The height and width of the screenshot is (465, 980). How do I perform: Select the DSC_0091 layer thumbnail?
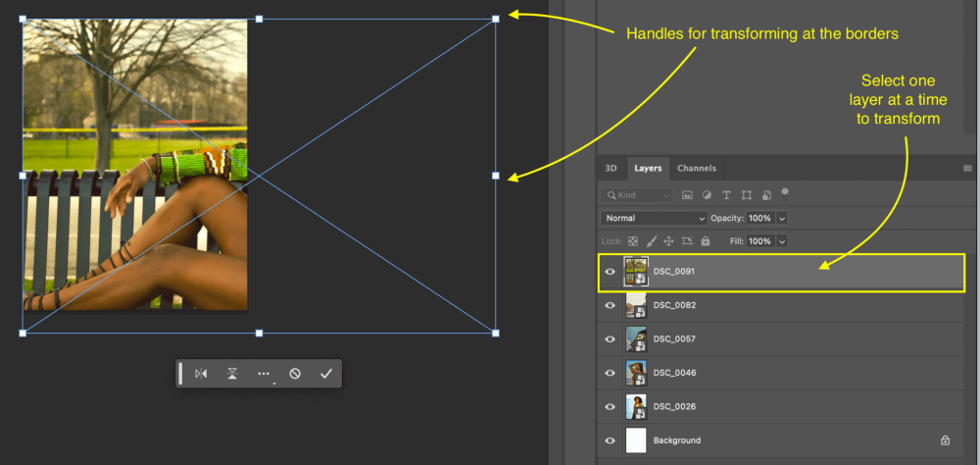pos(636,273)
